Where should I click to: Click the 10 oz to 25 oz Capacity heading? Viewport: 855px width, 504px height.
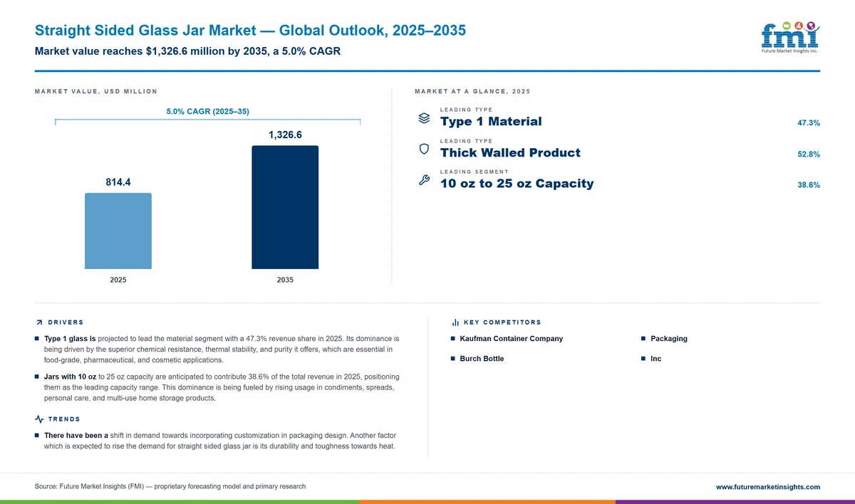(517, 184)
